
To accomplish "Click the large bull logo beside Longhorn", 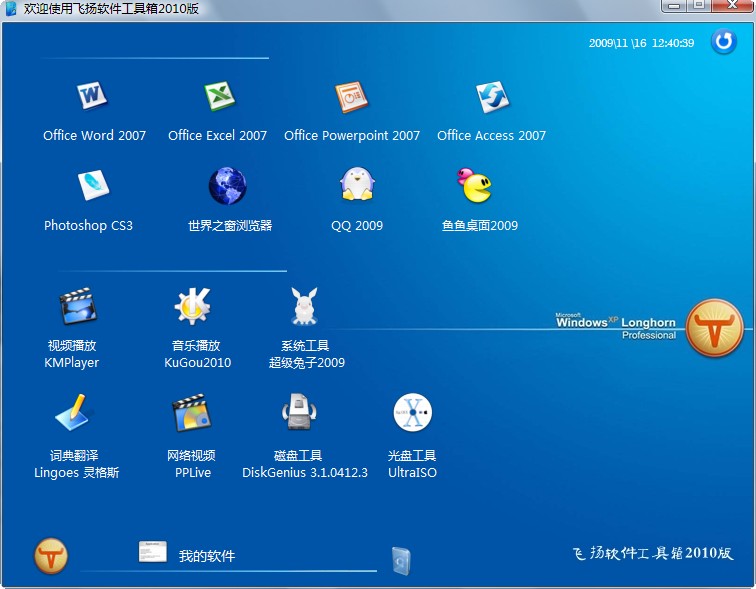I will [x=714, y=328].
